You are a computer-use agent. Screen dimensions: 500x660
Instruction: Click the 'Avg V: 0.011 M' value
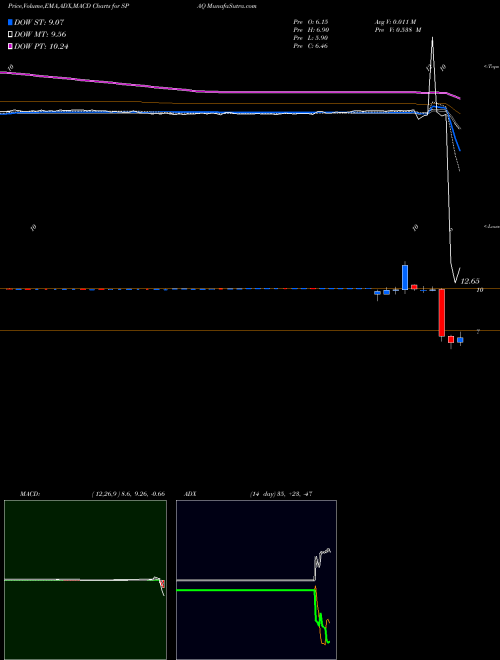pos(397,22)
